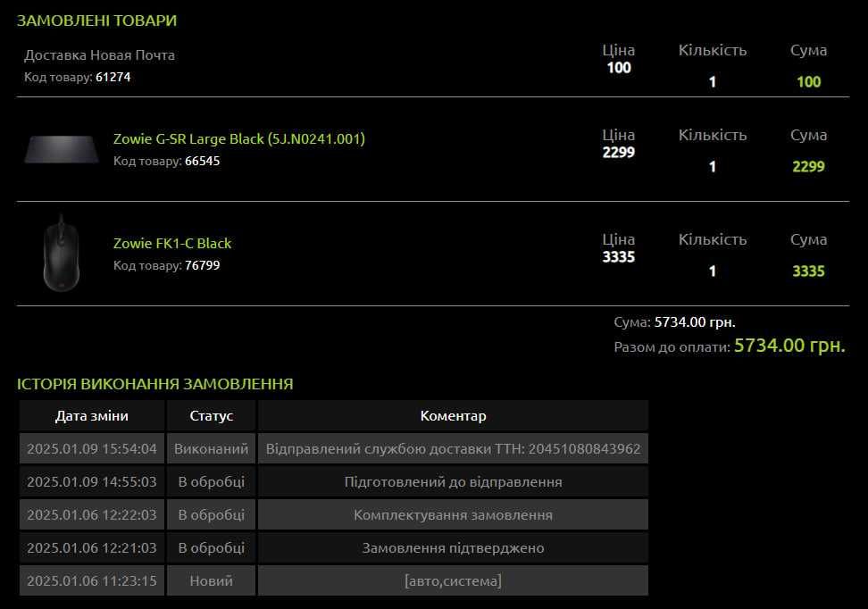This screenshot has height=609, width=868.
Task: Click the 'Сума' label in the delivery row
Action: [x=809, y=50]
